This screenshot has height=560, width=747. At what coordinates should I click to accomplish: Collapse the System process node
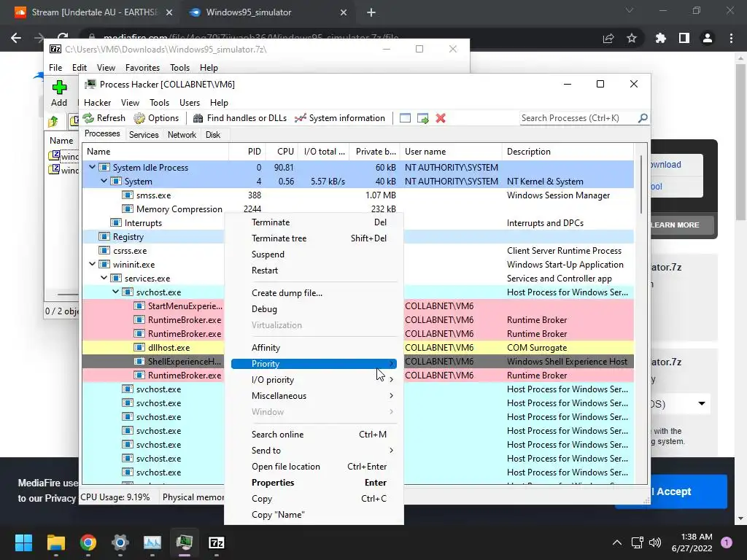pos(104,181)
